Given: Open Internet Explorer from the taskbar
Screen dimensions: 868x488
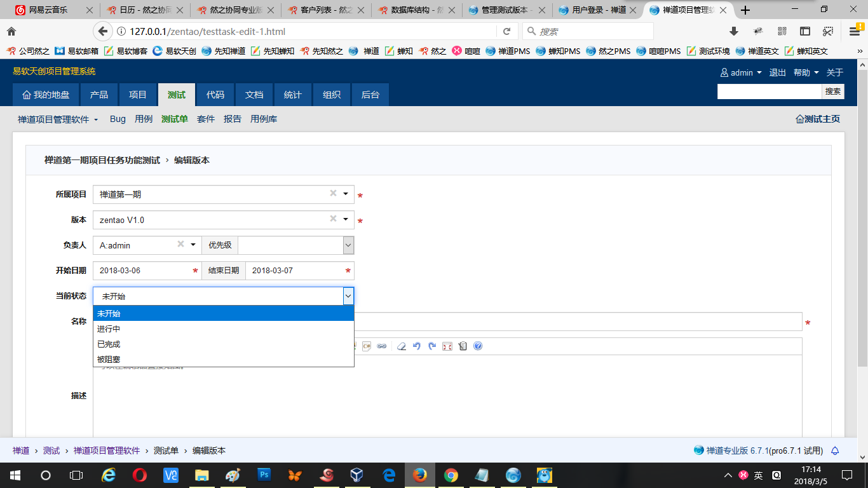Looking at the screenshot, I should tap(109, 475).
